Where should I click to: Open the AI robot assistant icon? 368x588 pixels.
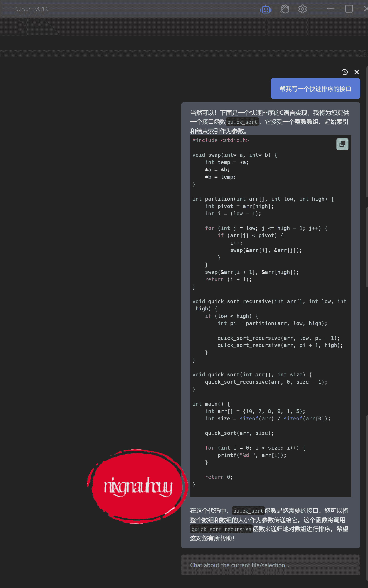[266, 9]
